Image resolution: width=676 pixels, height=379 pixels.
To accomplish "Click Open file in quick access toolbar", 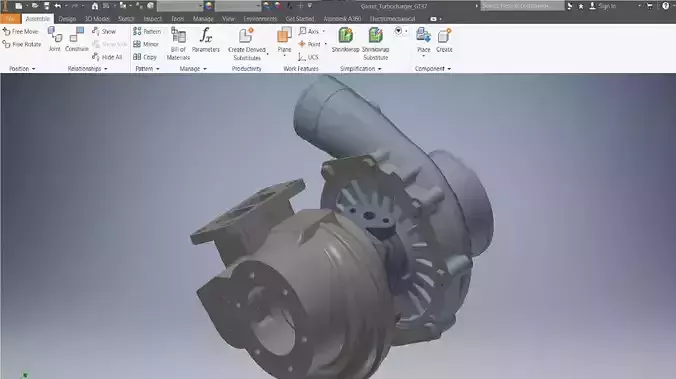I will [x=35, y=6].
